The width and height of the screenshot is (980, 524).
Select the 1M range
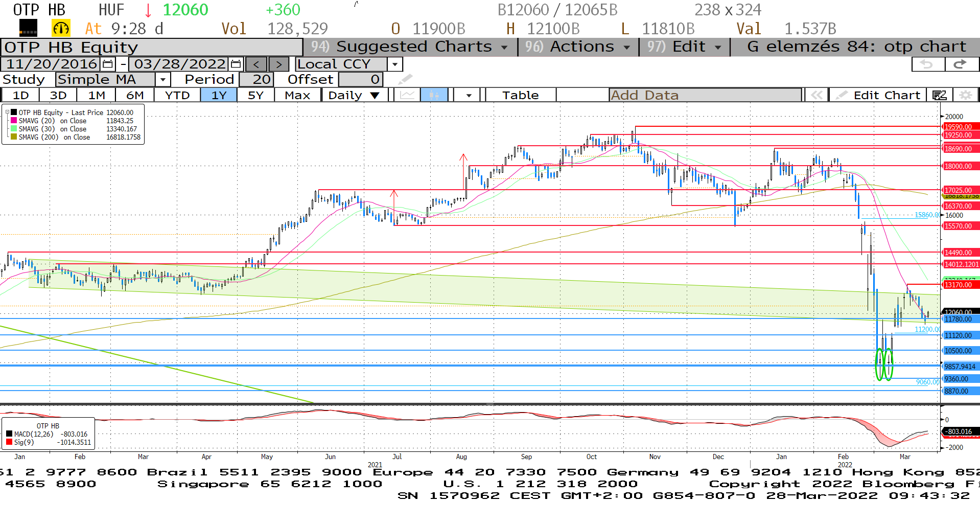pos(97,95)
